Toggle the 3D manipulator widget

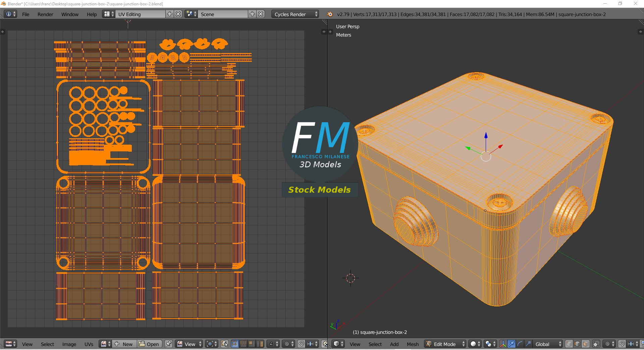pos(503,344)
